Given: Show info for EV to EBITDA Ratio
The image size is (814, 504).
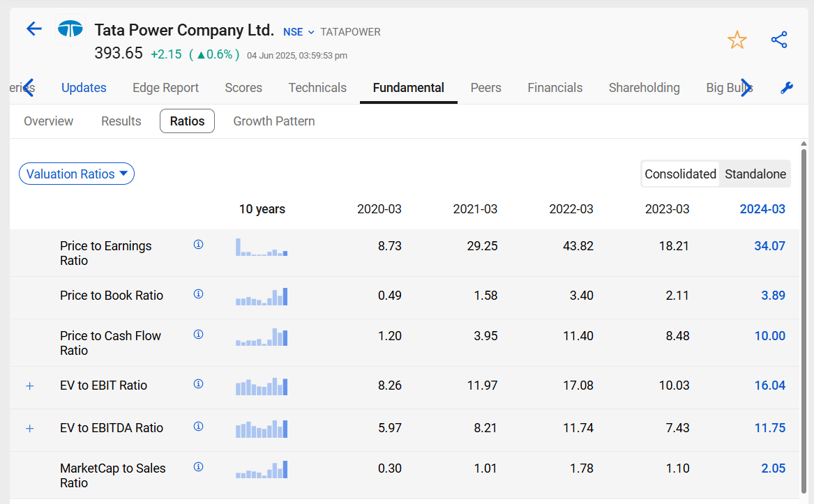Looking at the screenshot, I should 198,426.
